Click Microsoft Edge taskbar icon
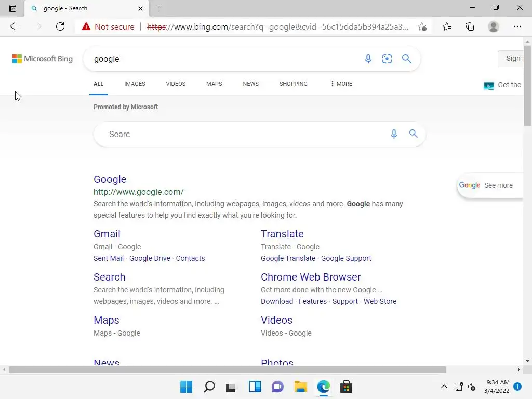Screen dimensions: 532x399 (x=323, y=387)
